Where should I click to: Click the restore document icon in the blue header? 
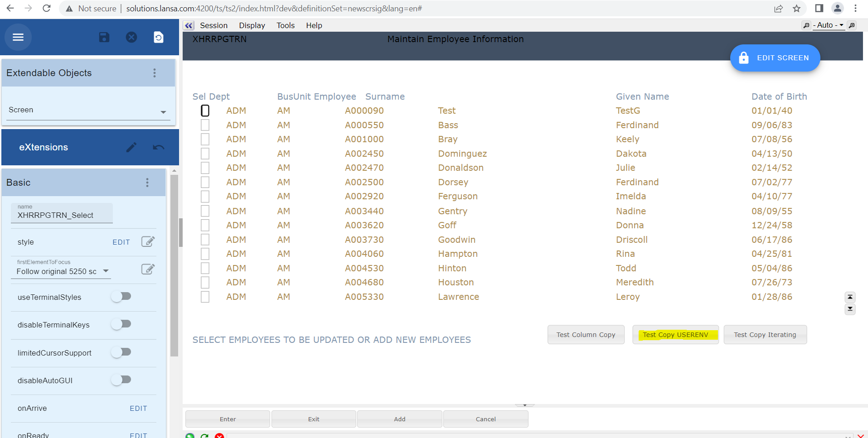[159, 37]
